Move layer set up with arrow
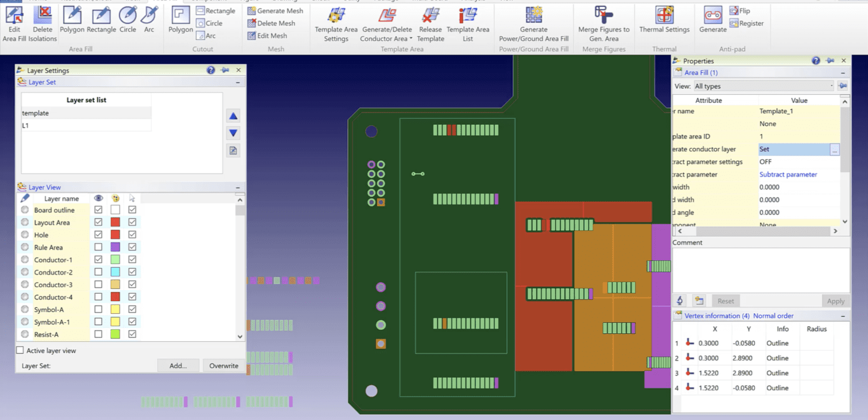Viewport: 868px width, 420px height. point(233,115)
